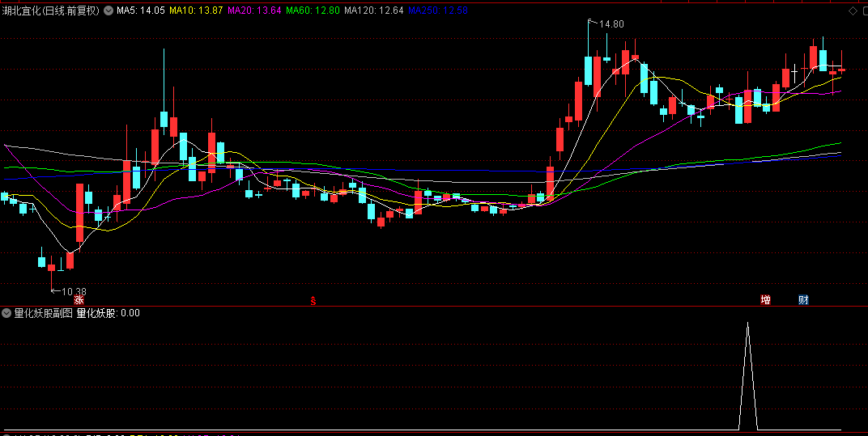Open the dropdown arrow beside 湖北宜化 title
868x436 pixels.
(108, 10)
